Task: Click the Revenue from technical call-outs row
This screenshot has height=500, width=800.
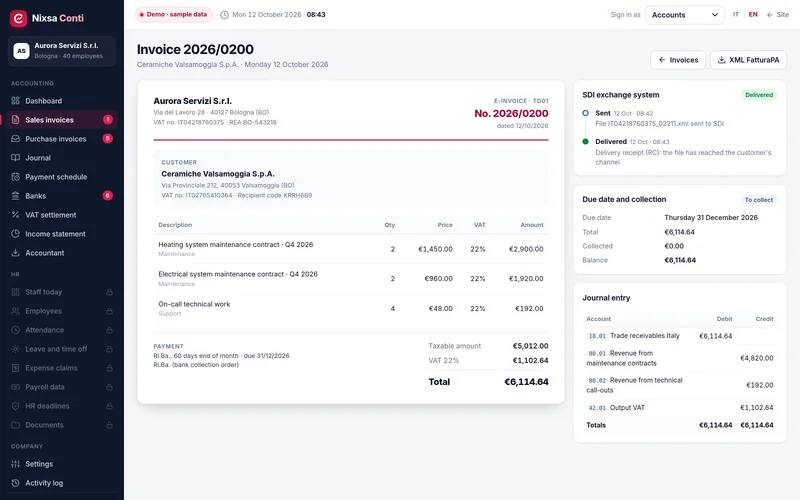Action: [680, 385]
